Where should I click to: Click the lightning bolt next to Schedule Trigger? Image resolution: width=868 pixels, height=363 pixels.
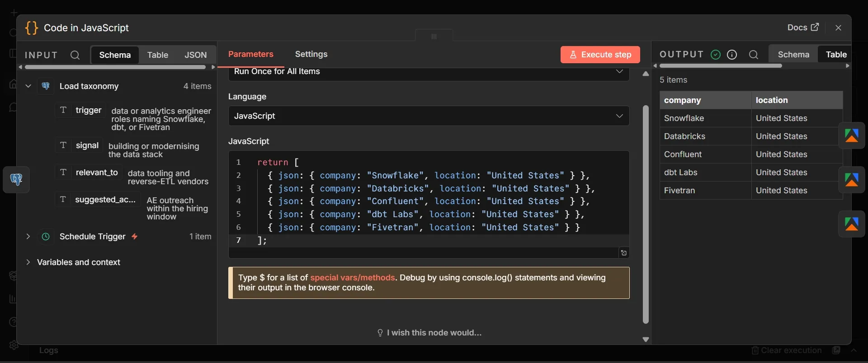click(x=134, y=237)
